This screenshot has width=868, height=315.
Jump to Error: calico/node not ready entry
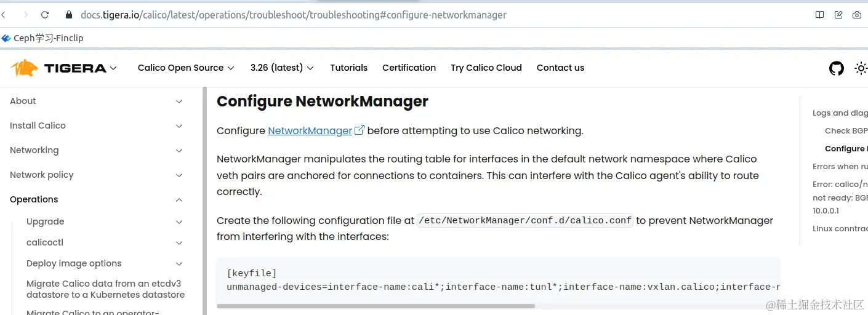point(840,197)
